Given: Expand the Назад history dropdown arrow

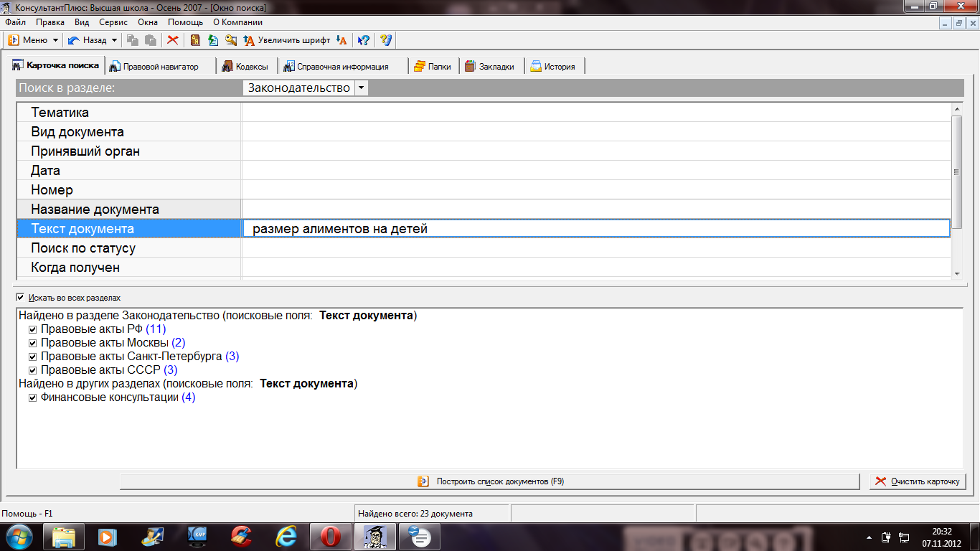Looking at the screenshot, I should point(113,40).
